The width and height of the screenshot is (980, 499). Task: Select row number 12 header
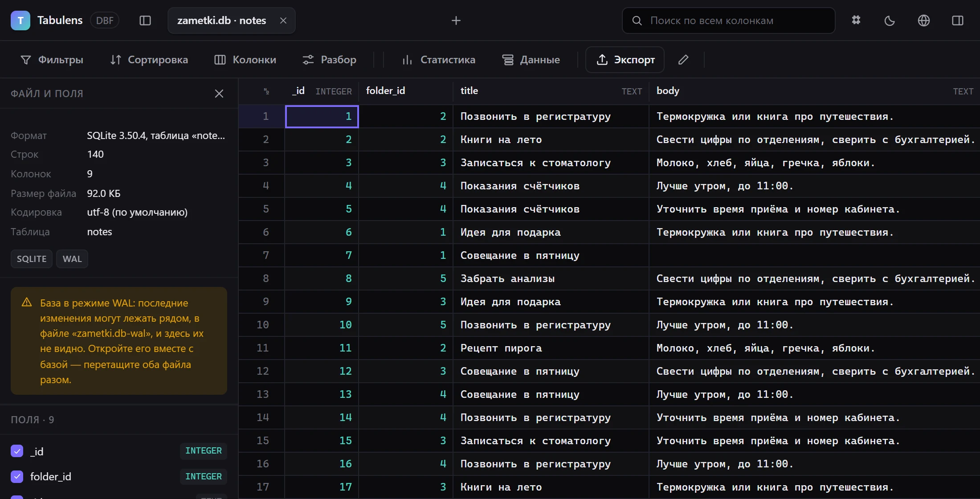(262, 371)
